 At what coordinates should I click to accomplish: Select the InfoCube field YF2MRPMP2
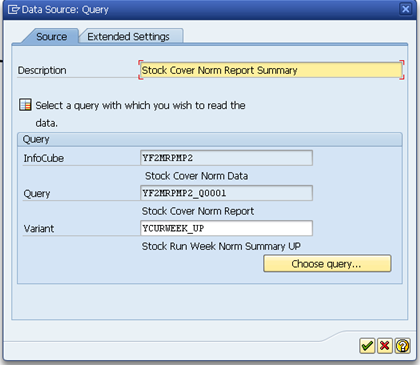[x=226, y=158]
